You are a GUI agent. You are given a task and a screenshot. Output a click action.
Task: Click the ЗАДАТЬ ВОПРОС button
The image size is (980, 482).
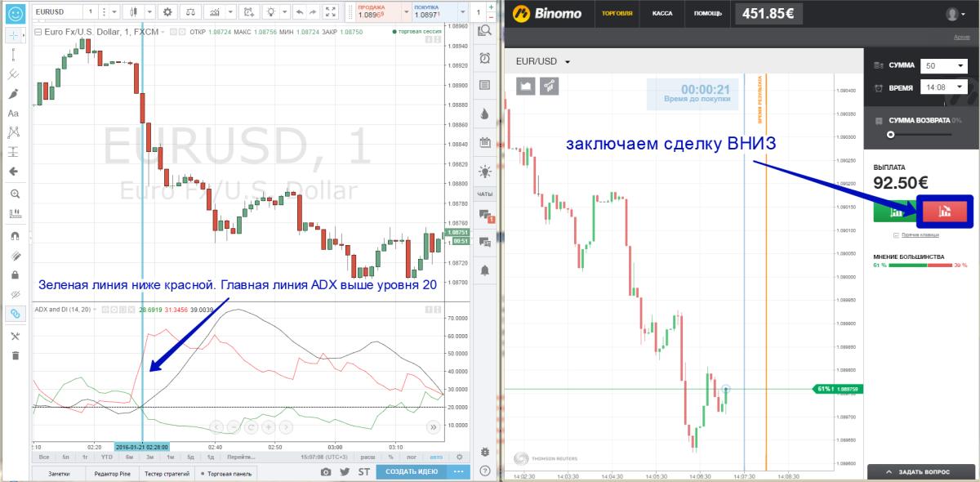click(x=920, y=472)
